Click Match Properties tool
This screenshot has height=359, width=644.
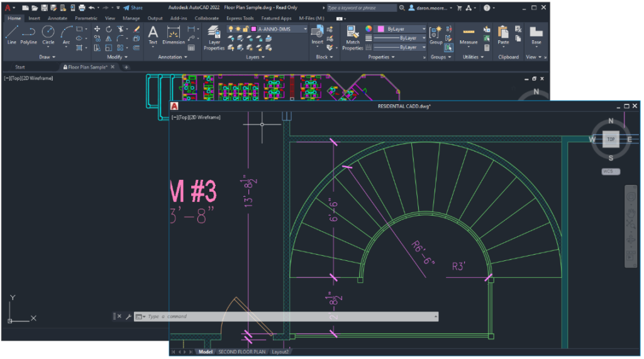click(x=352, y=38)
